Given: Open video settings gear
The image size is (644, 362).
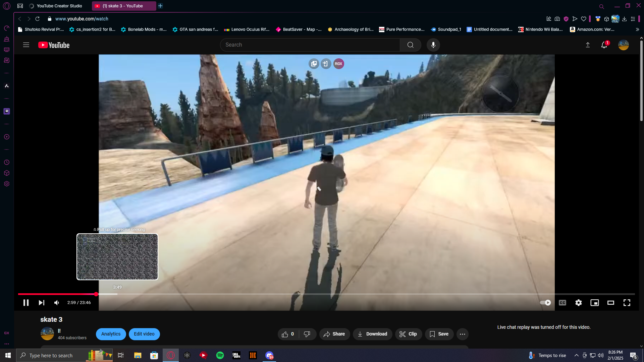Looking at the screenshot, I should (578, 303).
